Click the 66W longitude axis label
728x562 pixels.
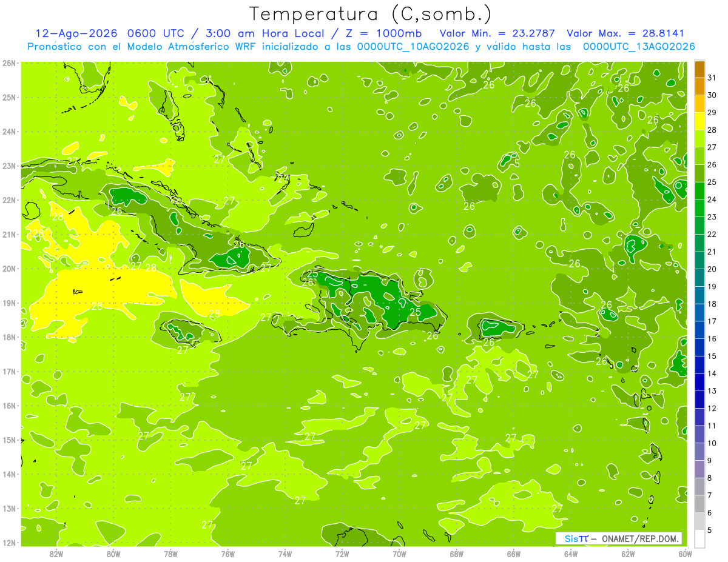click(x=514, y=553)
